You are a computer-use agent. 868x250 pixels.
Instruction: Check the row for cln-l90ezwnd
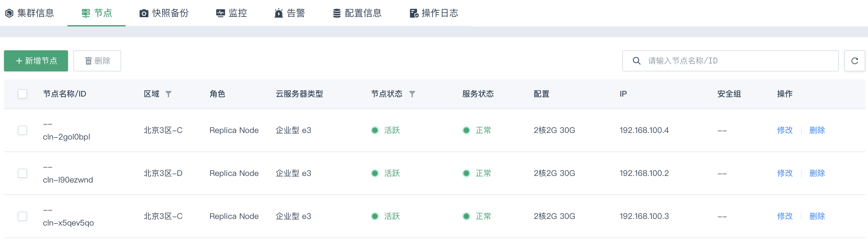click(22, 173)
